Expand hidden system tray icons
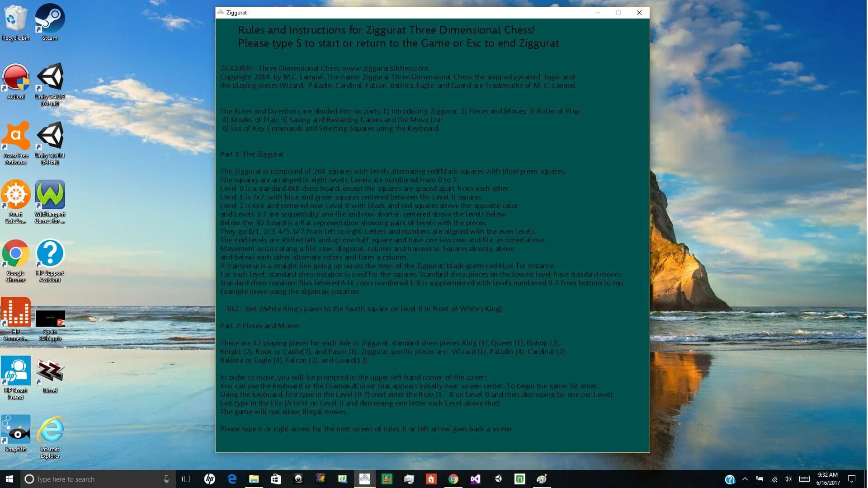 pyautogui.click(x=745, y=479)
